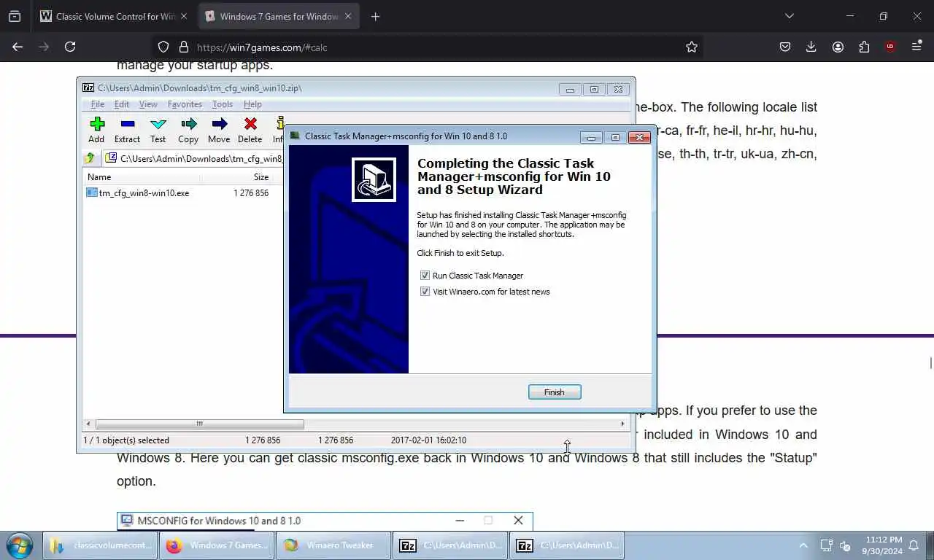The image size is (934, 560).
Task: Click left arrow of 7-Zip horizontal scrollbar
Action: click(88, 424)
